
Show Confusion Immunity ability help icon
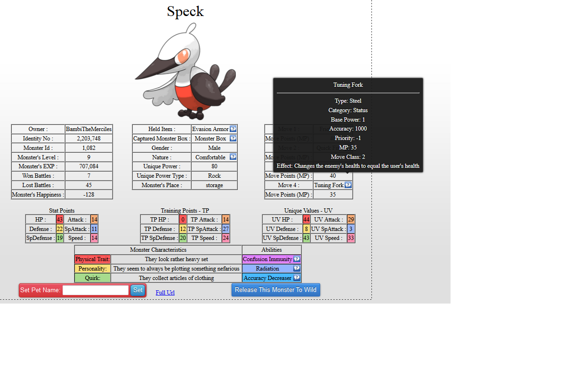coord(297,259)
